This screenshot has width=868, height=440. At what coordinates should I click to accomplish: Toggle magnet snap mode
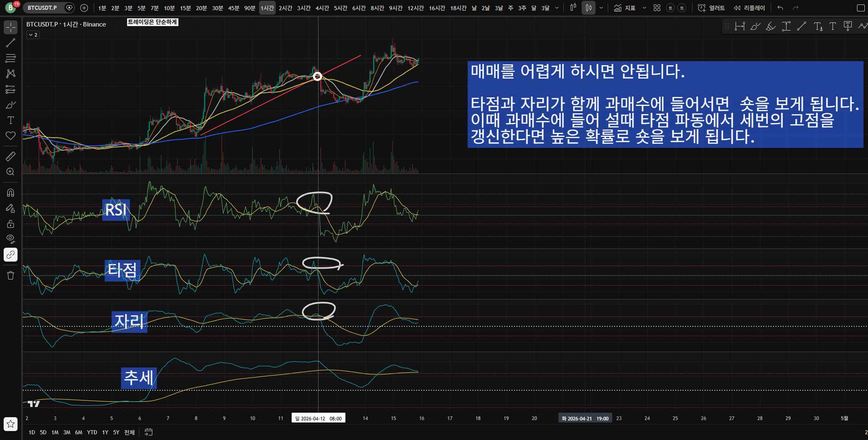[10, 192]
